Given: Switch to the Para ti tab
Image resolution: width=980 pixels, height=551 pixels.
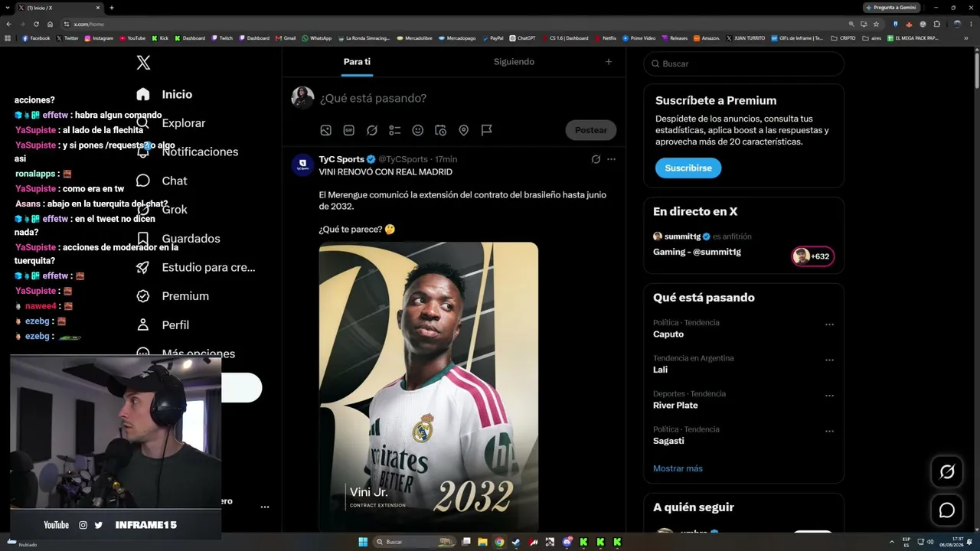Looking at the screenshot, I should (x=357, y=62).
